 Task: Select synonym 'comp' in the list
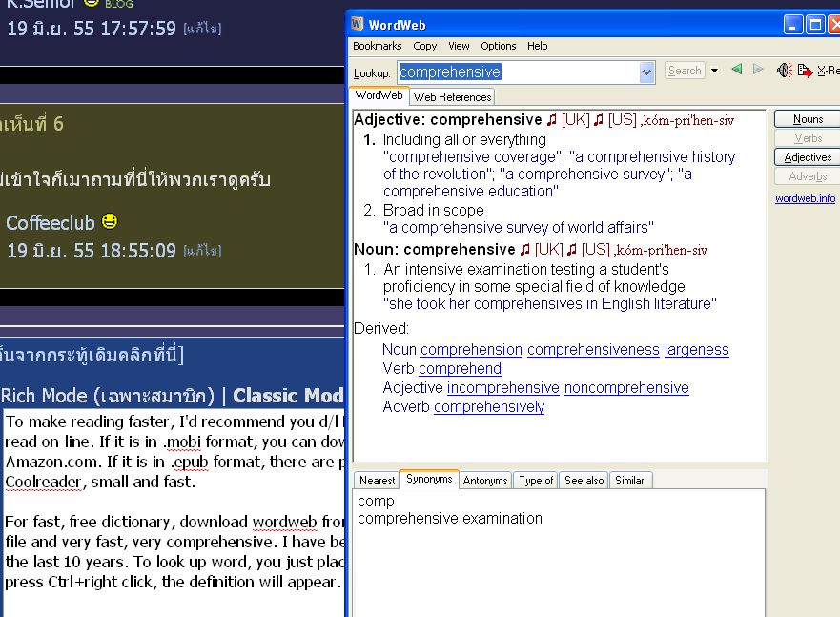coord(376,502)
